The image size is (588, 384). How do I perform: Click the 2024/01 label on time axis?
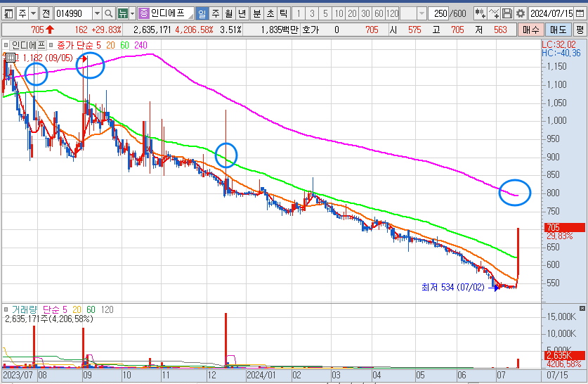click(261, 375)
